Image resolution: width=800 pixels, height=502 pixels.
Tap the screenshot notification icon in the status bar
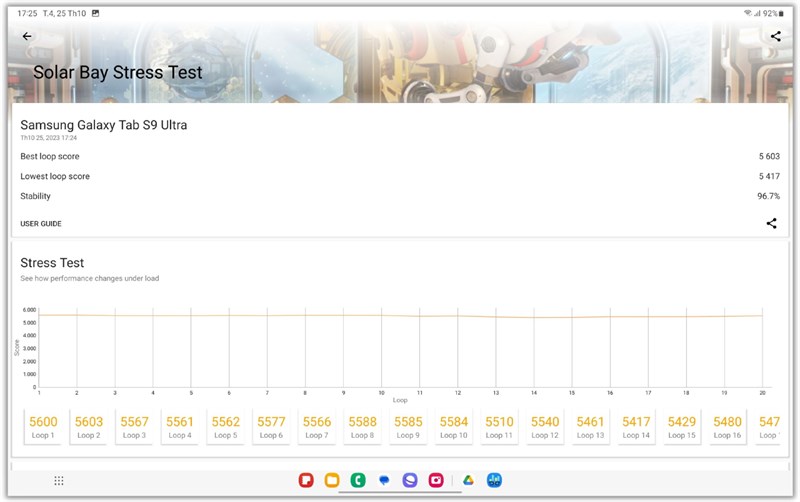coord(95,13)
